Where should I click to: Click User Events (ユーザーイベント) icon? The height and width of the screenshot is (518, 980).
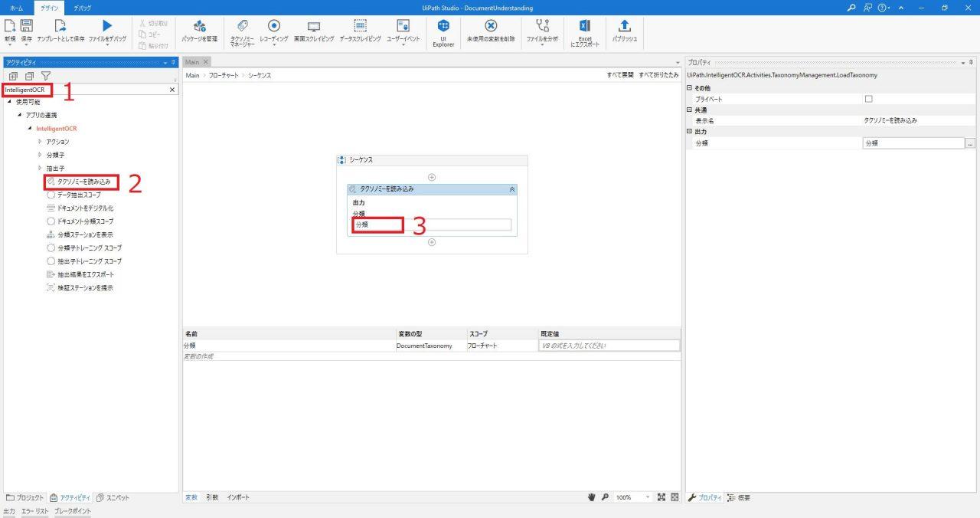click(x=403, y=26)
